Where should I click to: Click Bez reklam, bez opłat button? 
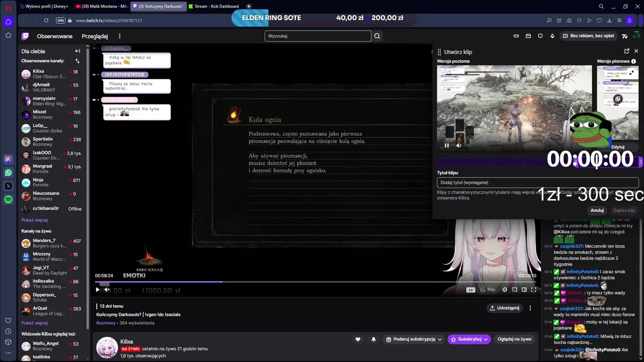click(x=588, y=36)
